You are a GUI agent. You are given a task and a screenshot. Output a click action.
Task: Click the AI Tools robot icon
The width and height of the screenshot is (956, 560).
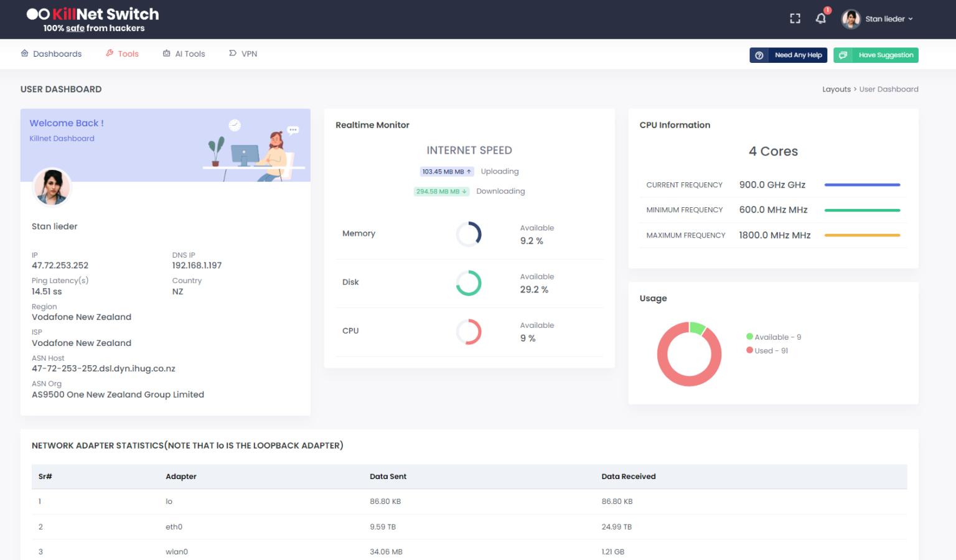[167, 54]
